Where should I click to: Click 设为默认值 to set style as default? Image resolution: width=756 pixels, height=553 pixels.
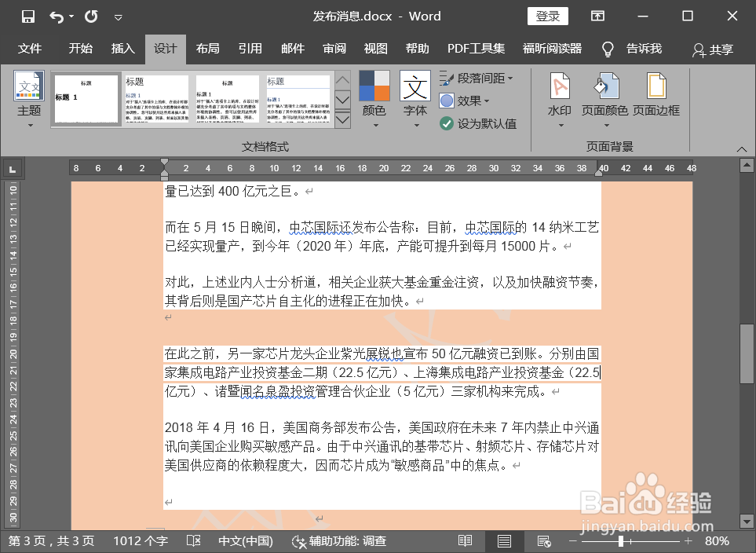pos(487,123)
